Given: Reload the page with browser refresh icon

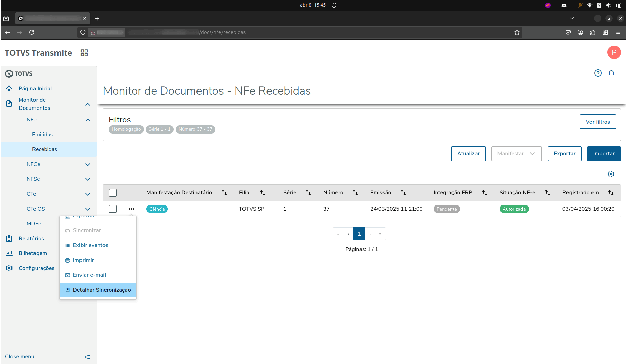Looking at the screenshot, I should click(32, 32).
